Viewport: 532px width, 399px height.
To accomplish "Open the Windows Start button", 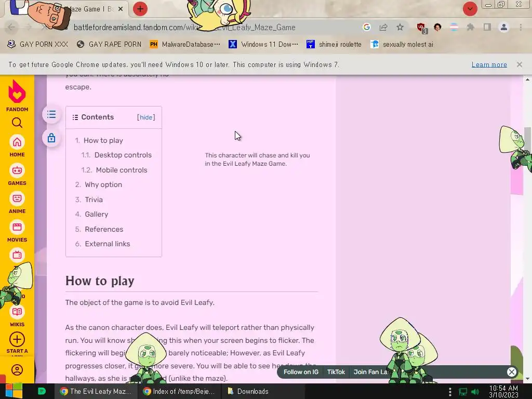I will (x=14, y=391).
